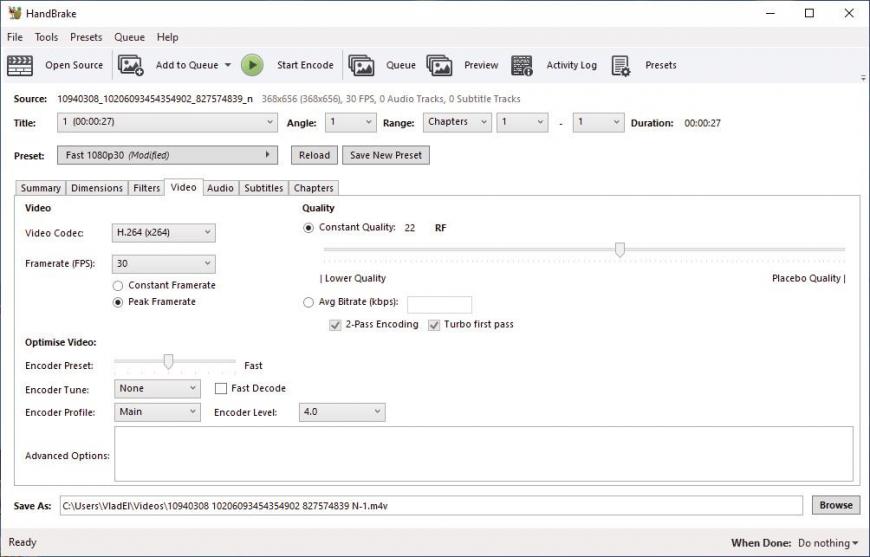Open the Angle dropdown
This screenshot has width=870, height=557.
[351, 122]
